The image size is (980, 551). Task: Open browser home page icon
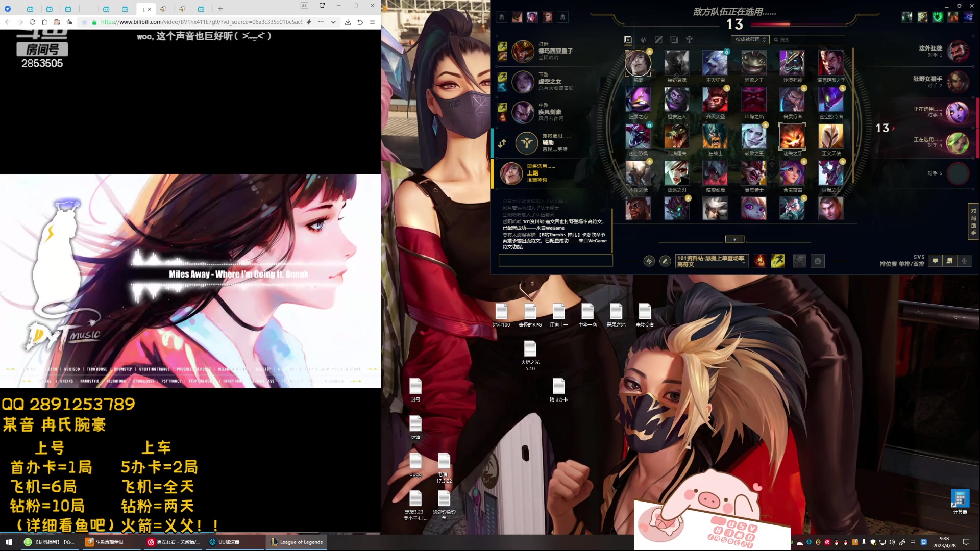tap(44, 22)
